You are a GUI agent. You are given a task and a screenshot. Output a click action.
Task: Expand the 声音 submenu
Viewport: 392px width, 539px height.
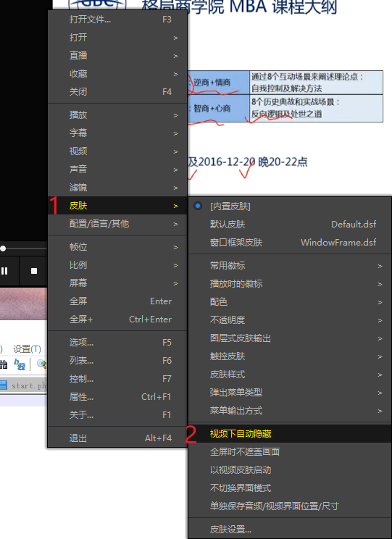[117, 169]
